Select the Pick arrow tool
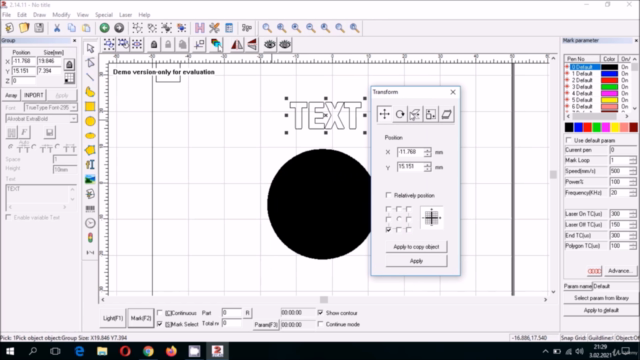 click(x=90, y=48)
